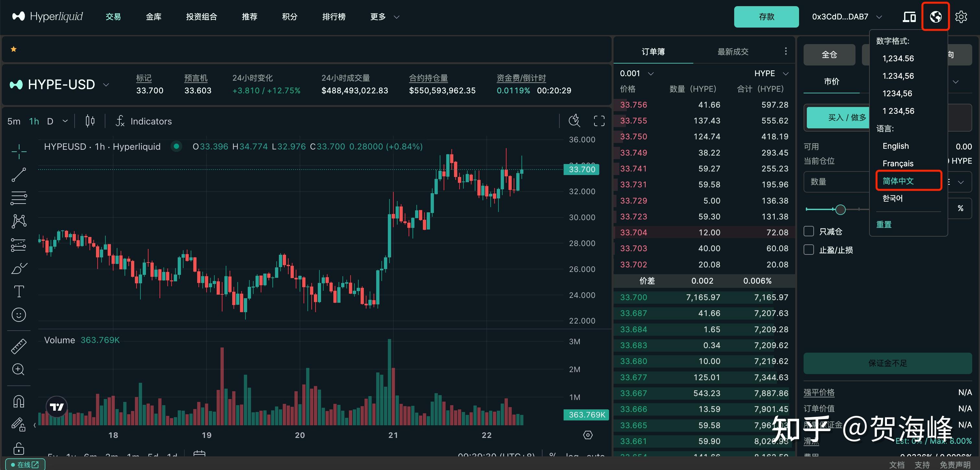980x470 pixels.
Task: Open the order size unit dropdown
Action: click(961, 182)
